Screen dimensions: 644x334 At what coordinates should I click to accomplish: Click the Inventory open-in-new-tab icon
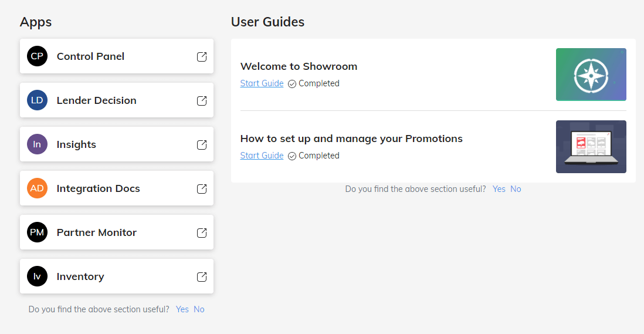click(202, 276)
